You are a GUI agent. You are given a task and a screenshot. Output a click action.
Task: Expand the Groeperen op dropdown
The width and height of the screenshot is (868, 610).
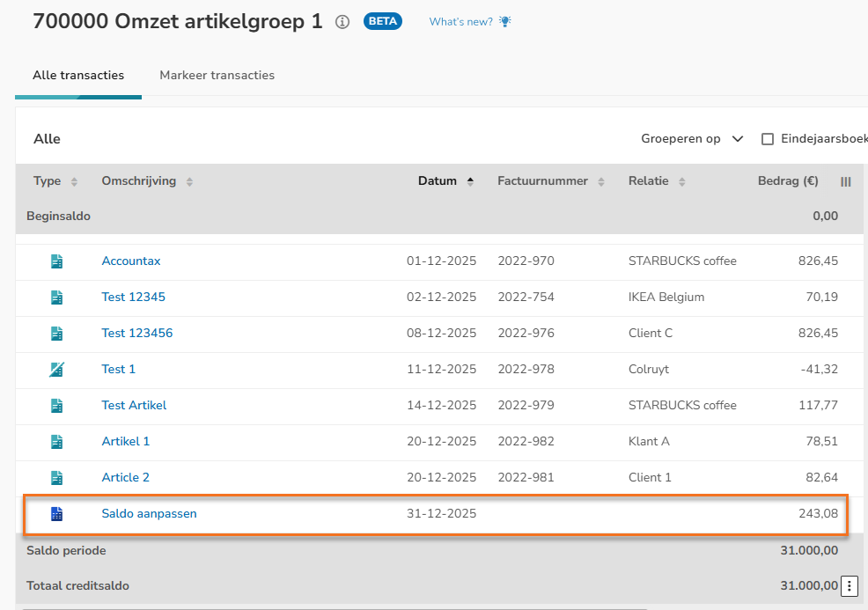coord(692,139)
